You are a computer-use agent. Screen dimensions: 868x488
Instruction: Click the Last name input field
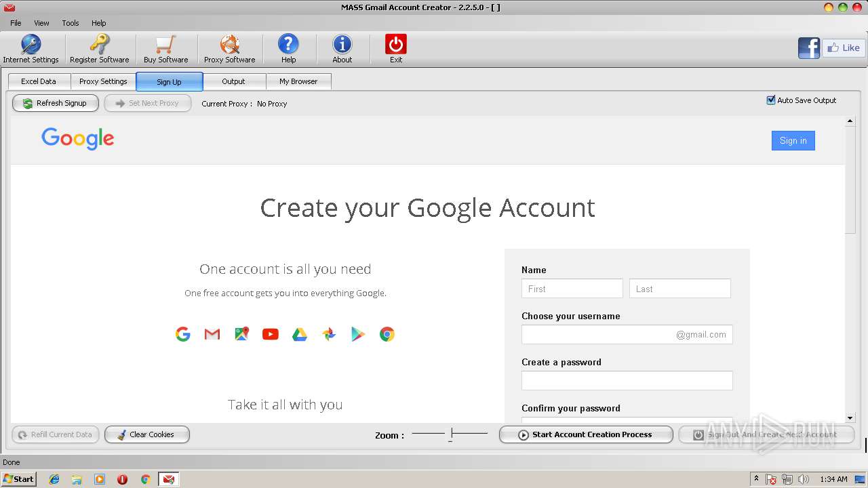(x=680, y=289)
